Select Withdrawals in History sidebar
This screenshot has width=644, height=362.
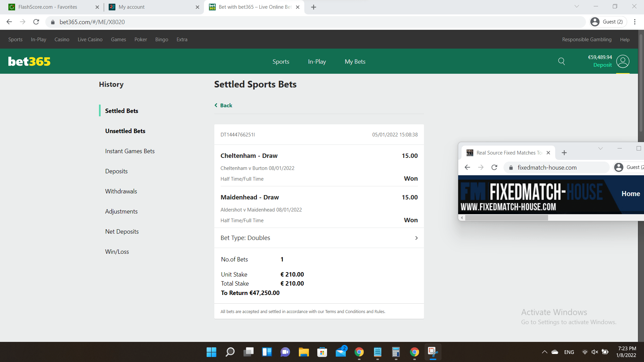pos(121,191)
